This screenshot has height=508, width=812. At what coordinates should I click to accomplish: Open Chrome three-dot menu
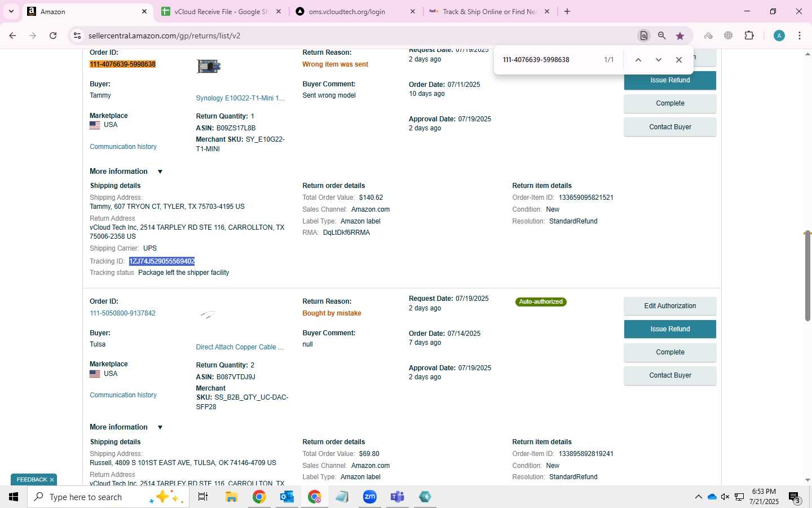(x=800, y=36)
